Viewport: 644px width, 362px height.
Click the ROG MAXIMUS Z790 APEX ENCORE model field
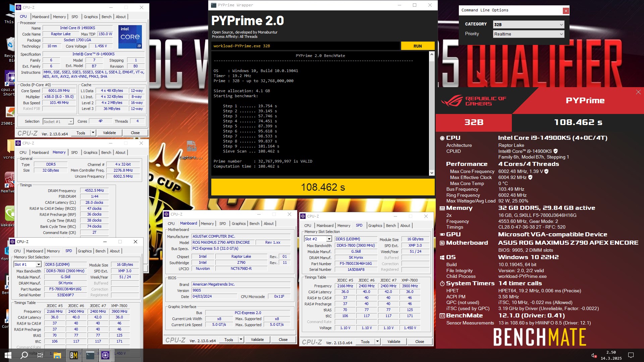click(x=223, y=242)
